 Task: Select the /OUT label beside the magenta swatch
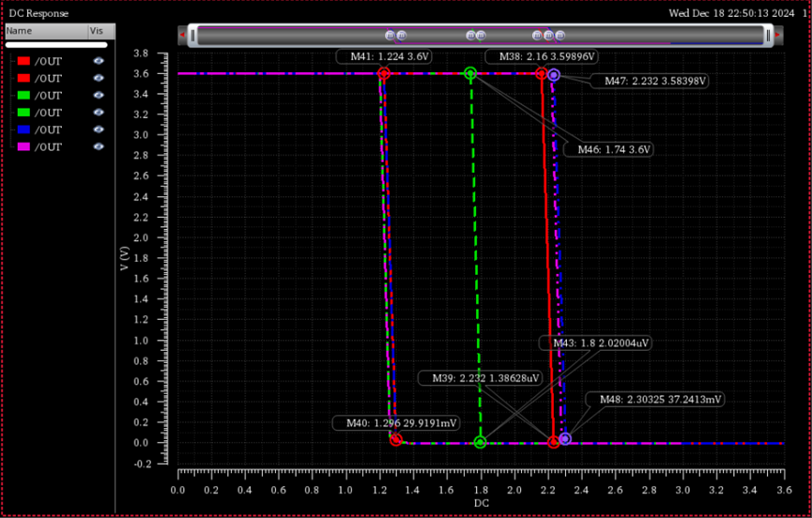[x=48, y=147]
